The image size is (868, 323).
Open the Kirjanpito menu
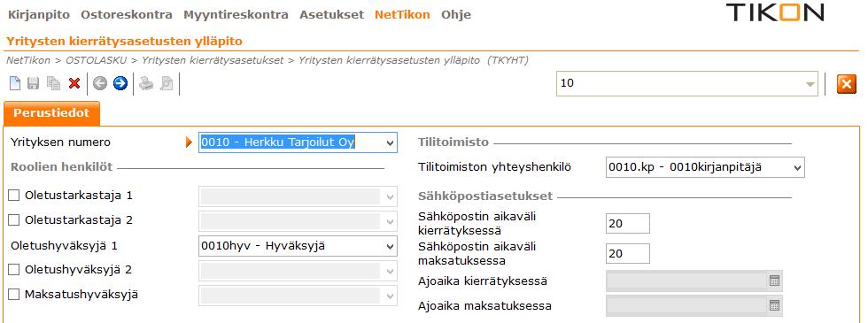[39, 15]
